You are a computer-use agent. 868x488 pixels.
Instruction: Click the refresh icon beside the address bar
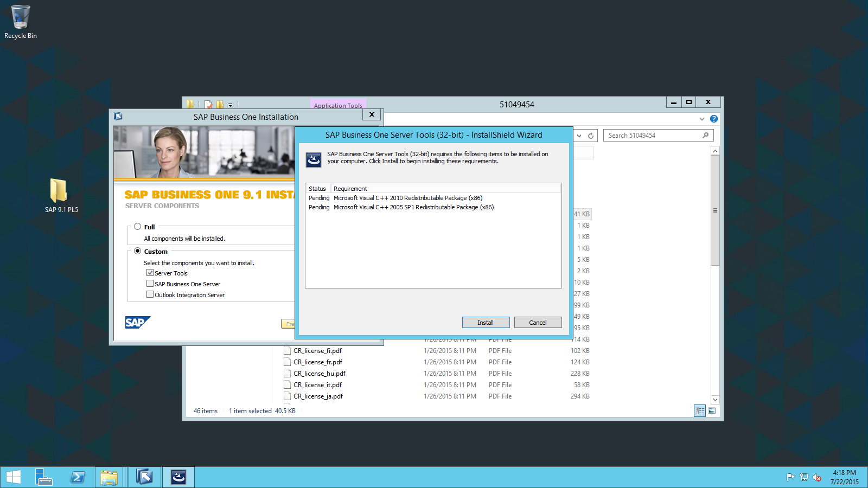(591, 136)
